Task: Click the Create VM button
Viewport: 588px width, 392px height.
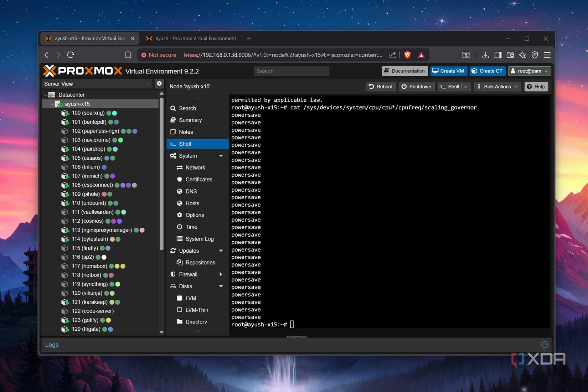Action: click(448, 71)
